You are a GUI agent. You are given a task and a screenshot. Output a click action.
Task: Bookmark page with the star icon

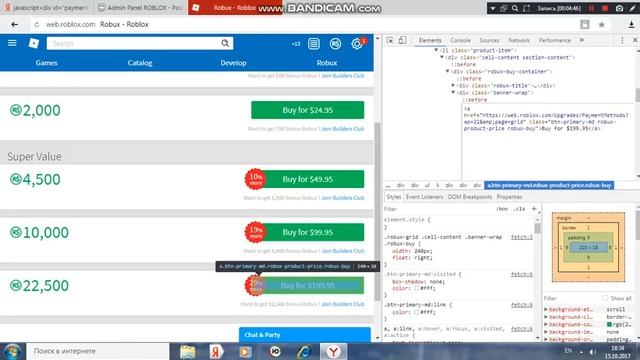pos(601,24)
